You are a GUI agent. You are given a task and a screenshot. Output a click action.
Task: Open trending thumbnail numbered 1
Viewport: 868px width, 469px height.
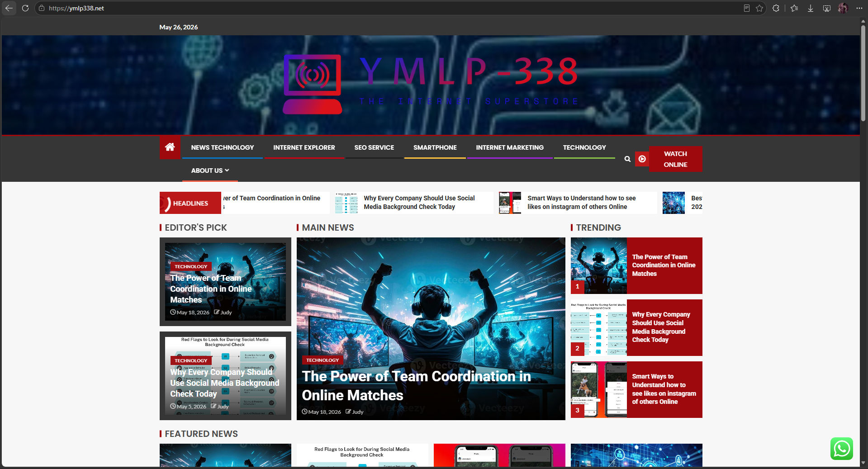[x=598, y=265]
